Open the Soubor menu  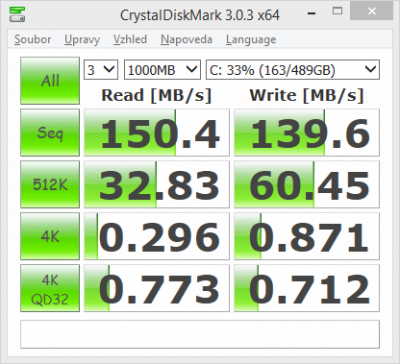[x=32, y=39]
